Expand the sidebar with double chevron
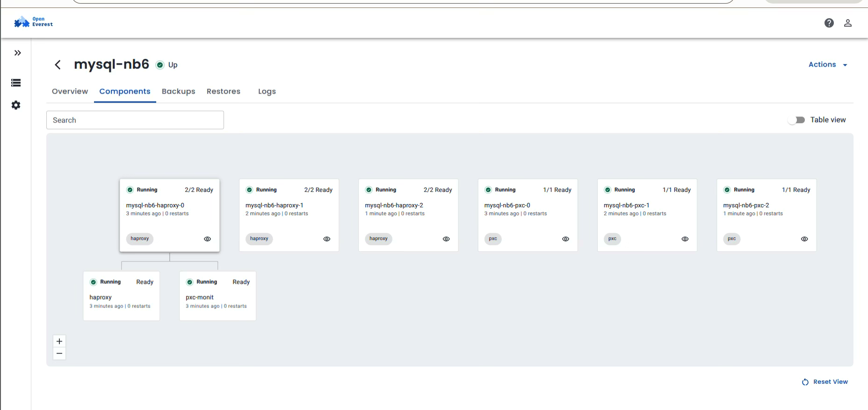This screenshot has height=410, width=868. [x=17, y=53]
